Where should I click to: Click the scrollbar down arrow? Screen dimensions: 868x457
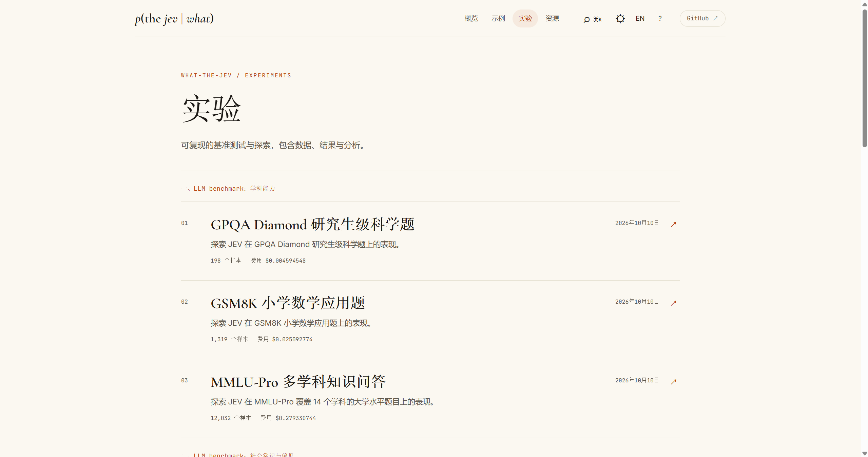click(865, 453)
